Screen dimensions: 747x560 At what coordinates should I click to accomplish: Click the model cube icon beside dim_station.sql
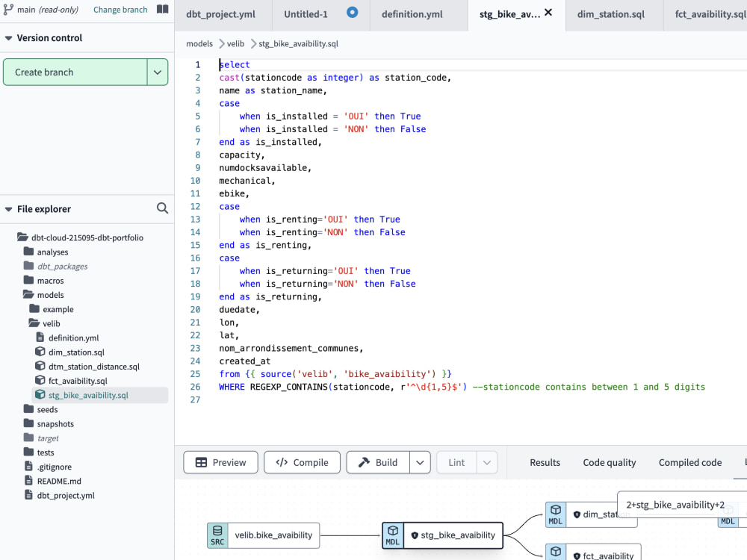[x=40, y=352]
